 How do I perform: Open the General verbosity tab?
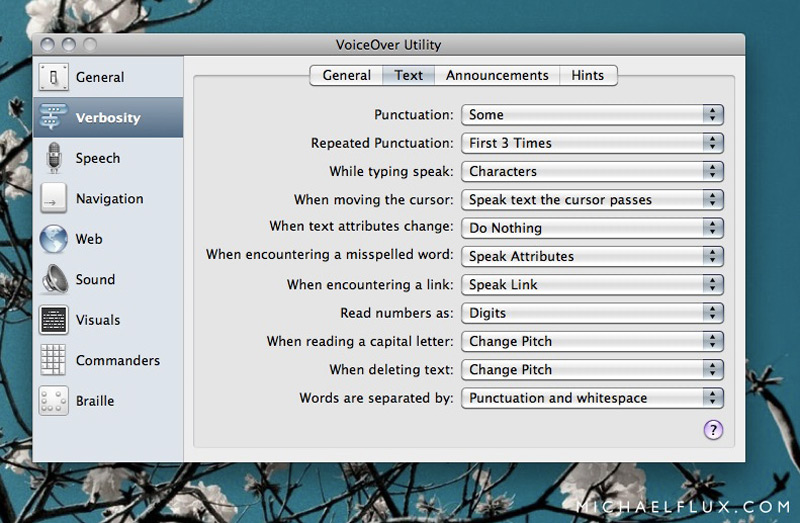coord(346,75)
